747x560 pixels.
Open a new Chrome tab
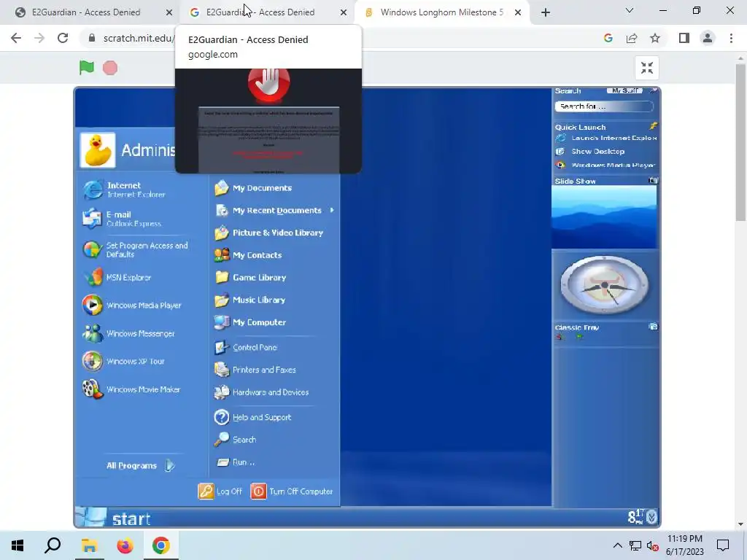coord(546,12)
